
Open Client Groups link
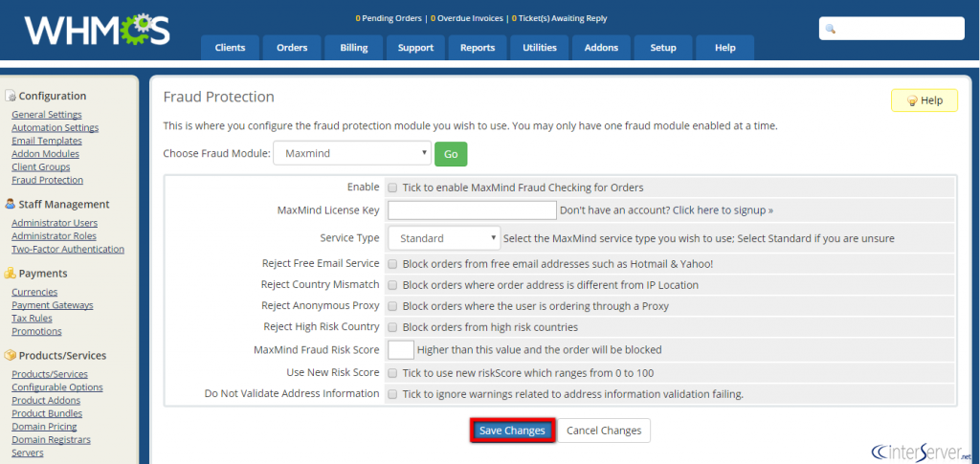pos(40,166)
